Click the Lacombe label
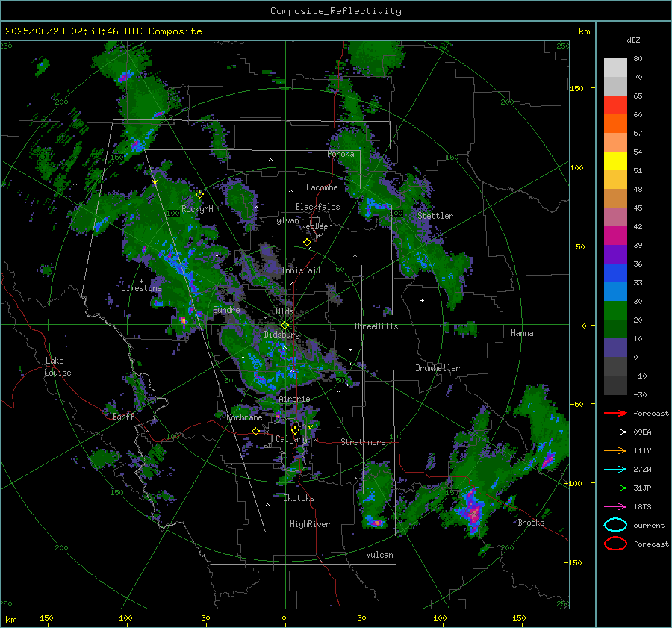 point(322,187)
